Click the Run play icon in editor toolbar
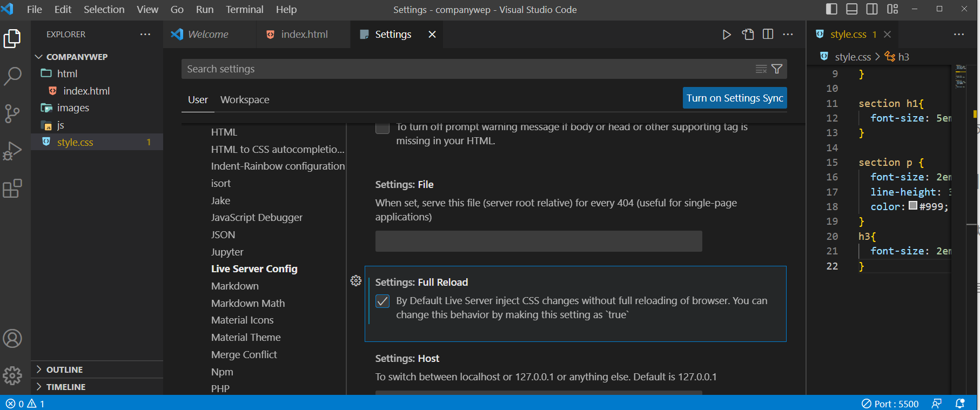 click(x=727, y=35)
